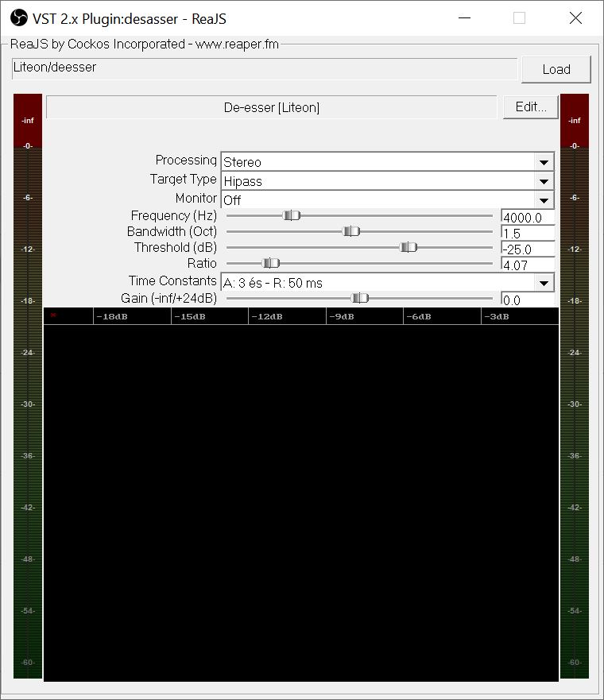Screen dimensions: 604x700
Task: Select the Frequency value field showing 4000.0
Action: (527, 218)
